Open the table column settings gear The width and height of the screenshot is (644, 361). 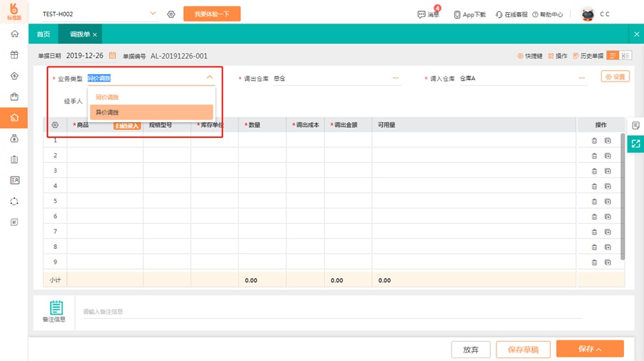click(55, 124)
